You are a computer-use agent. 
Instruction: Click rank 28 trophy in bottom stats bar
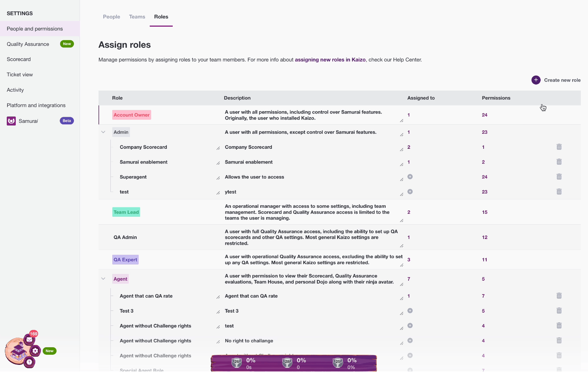click(x=287, y=362)
